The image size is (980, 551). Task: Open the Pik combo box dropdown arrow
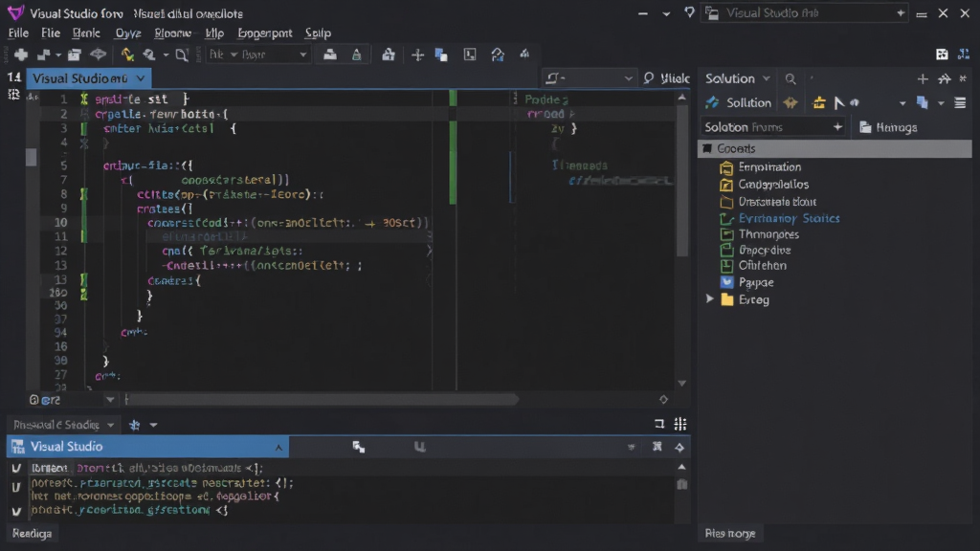click(x=303, y=55)
